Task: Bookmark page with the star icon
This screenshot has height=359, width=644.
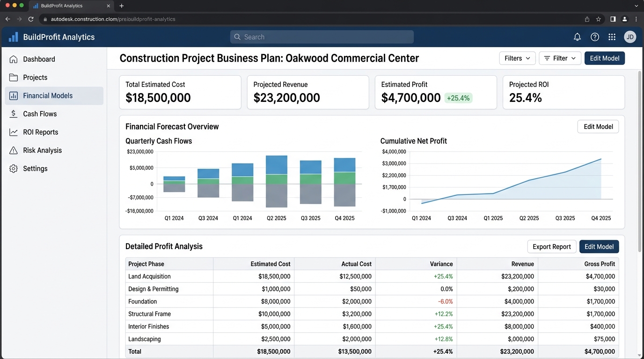Action: pyautogui.click(x=598, y=19)
